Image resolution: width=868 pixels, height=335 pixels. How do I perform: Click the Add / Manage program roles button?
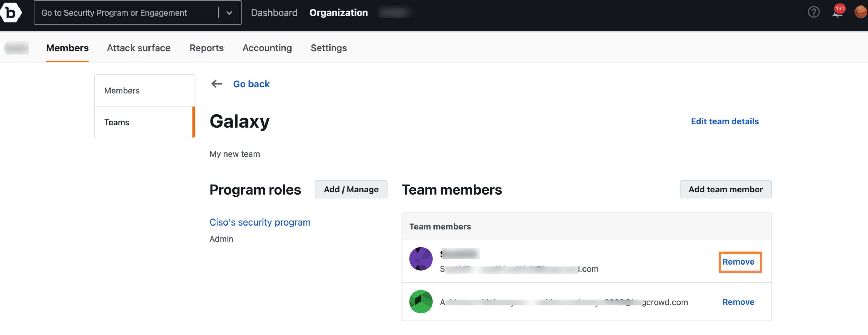pyautogui.click(x=351, y=189)
